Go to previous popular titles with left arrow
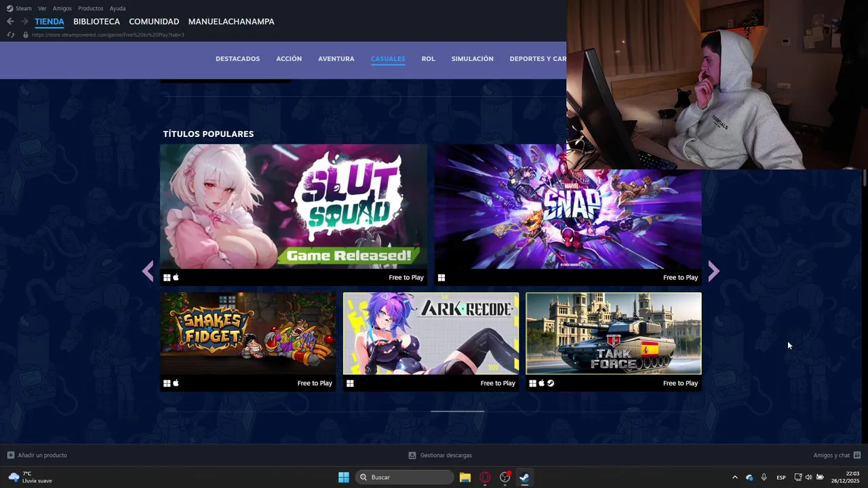Viewport: 868px width, 488px height. (148, 271)
